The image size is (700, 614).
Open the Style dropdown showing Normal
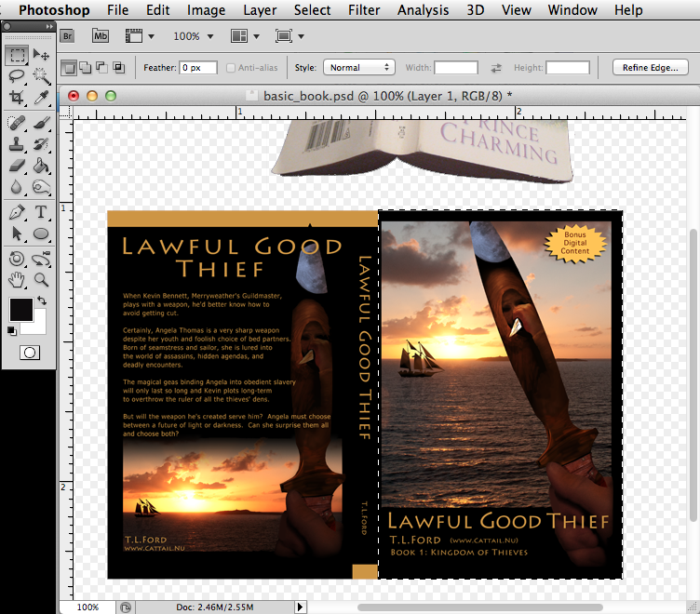(359, 68)
